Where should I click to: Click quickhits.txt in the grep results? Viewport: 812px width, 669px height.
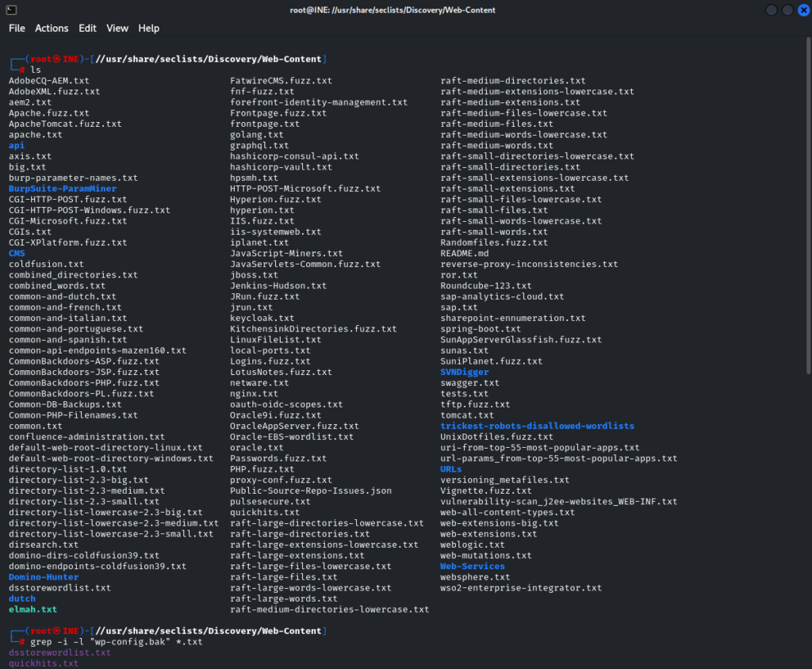(44, 663)
